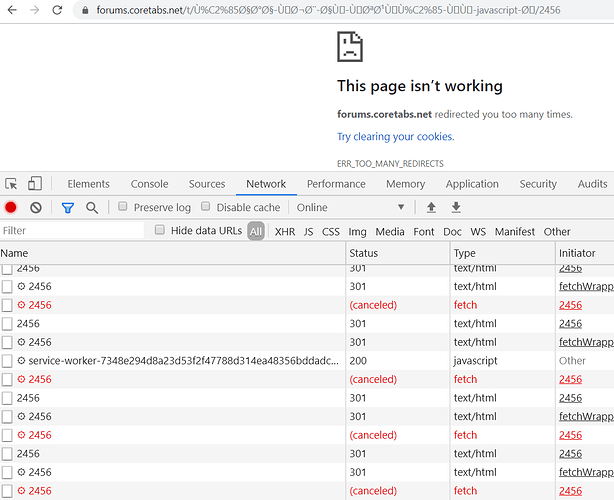Screen dimensions: 614x500
Task: Export HAR file with download arrow
Action: pyautogui.click(x=456, y=207)
